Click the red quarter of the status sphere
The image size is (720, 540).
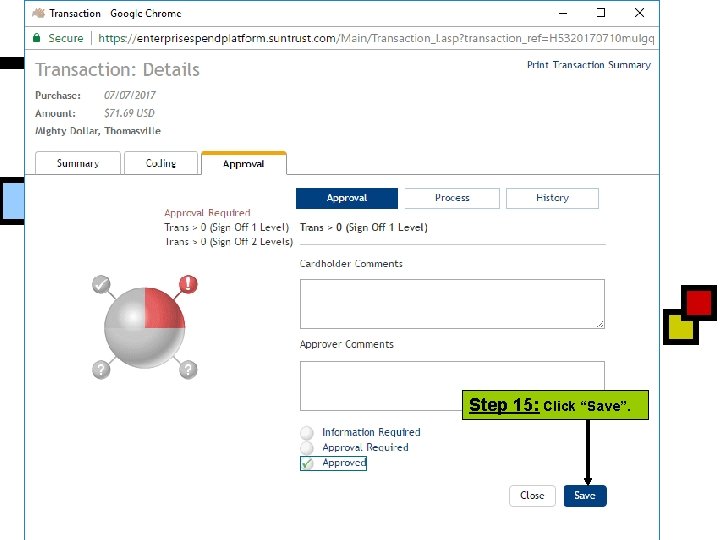[164, 309]
